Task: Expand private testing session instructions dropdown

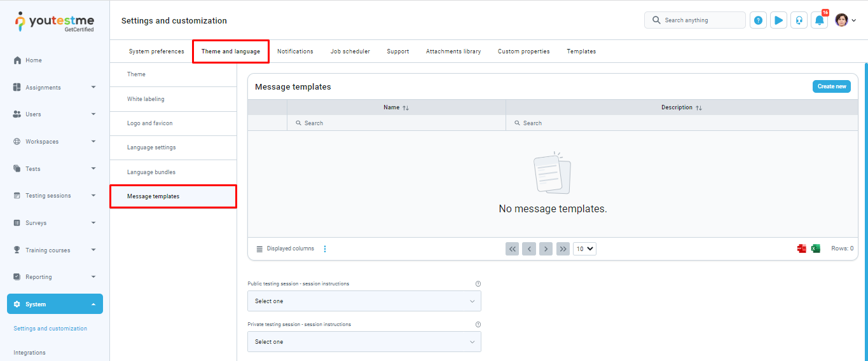Action: tap(364, 342)
